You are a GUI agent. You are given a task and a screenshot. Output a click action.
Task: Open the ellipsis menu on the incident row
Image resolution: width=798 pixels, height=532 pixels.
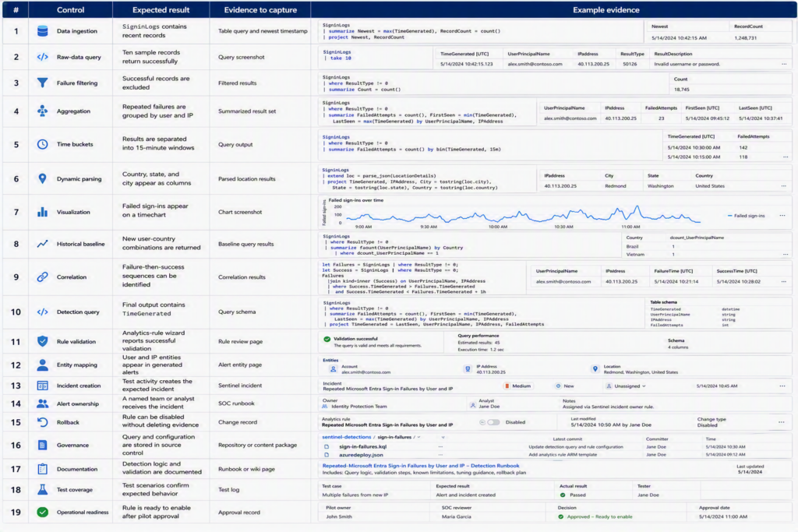782,386
